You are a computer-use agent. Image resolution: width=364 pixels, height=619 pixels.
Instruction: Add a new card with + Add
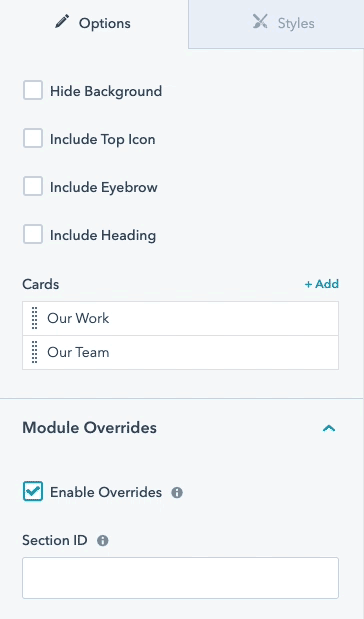point(322,284)
